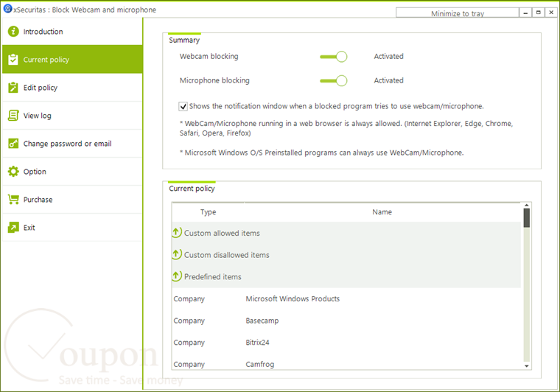This screenshot has height=392, width=560.
Task: Click the Option gear icon
Action: 13,172
